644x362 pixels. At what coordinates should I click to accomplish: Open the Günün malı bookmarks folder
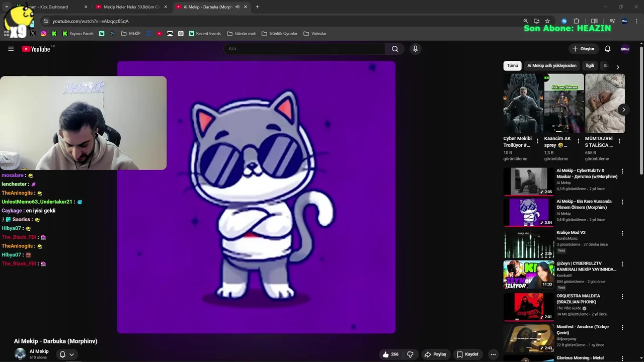click(241, 33)
